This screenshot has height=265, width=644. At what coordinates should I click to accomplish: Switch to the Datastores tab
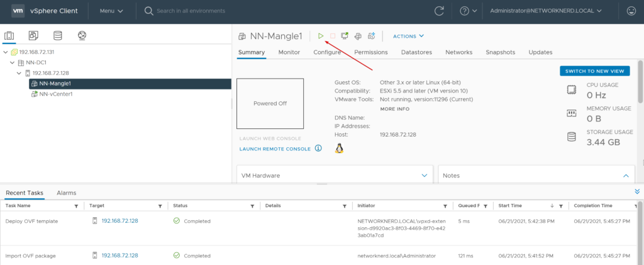pos(416,52)
